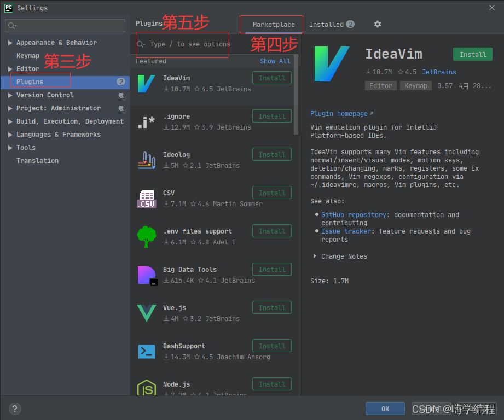Image resolution: width=504 pixels, height=420 pixels.
Task: Expand the Tools settings node
Action: tap(10, 148)
